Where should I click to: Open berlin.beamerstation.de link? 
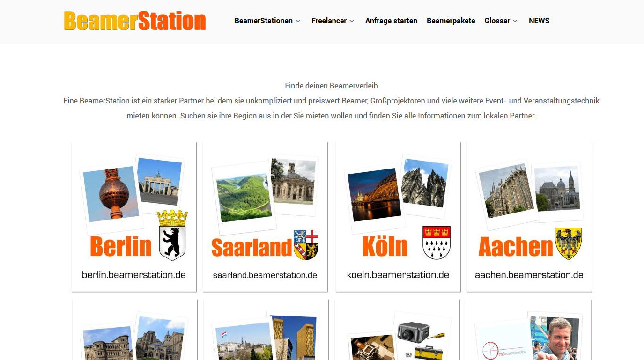134,275
